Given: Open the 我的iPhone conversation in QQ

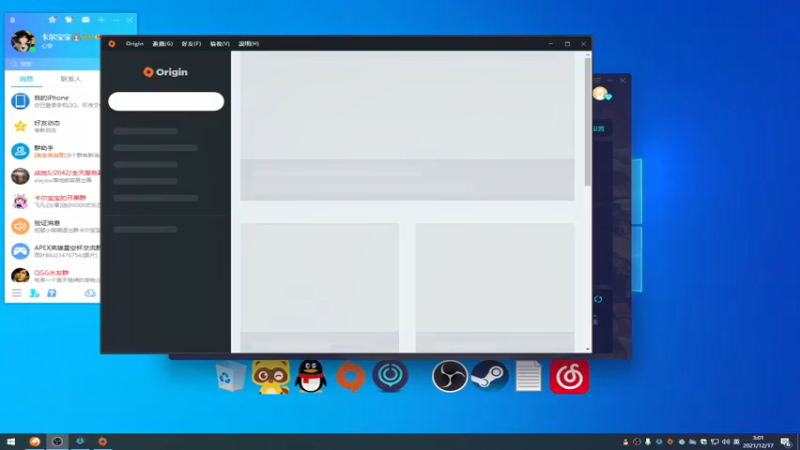Looking at the screenshot, I should pyautogui.click(x=53, y=101).
